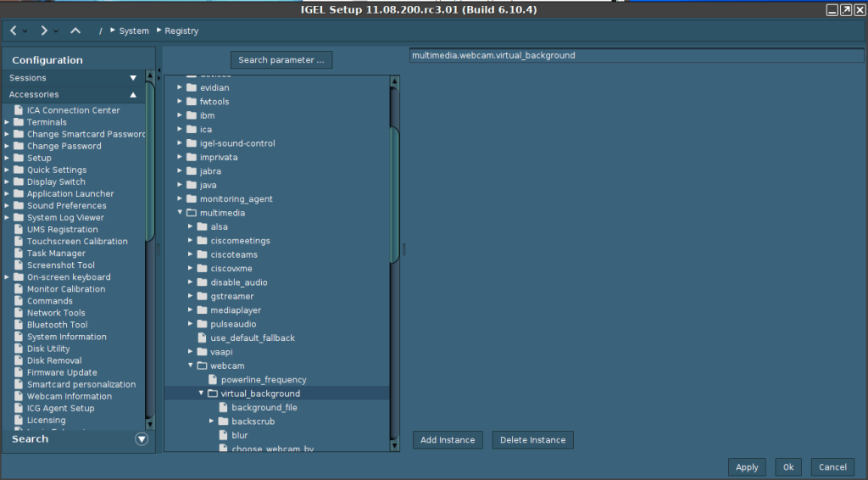Click the powerline_frequency file icon
The image size is (868, 480).
(213, 380)
